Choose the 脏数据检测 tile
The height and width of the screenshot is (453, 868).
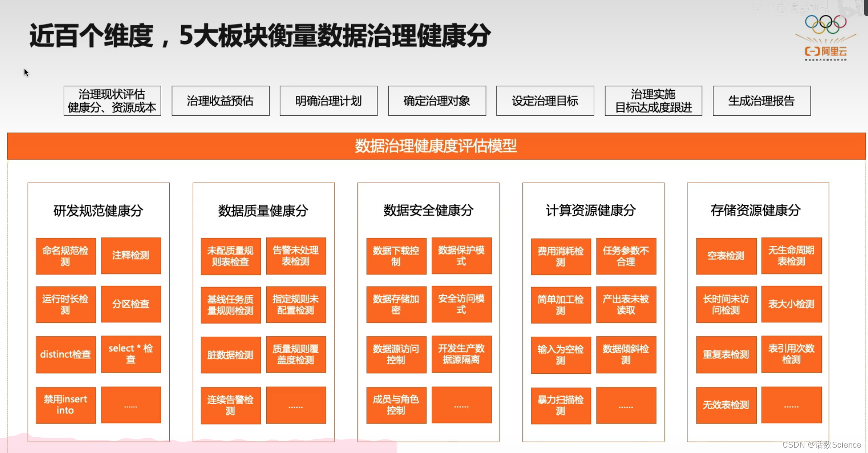coord(231,355)
